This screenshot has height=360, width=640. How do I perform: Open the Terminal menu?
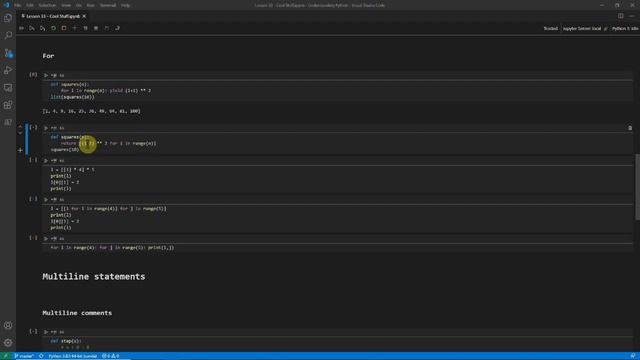point(108,5)
